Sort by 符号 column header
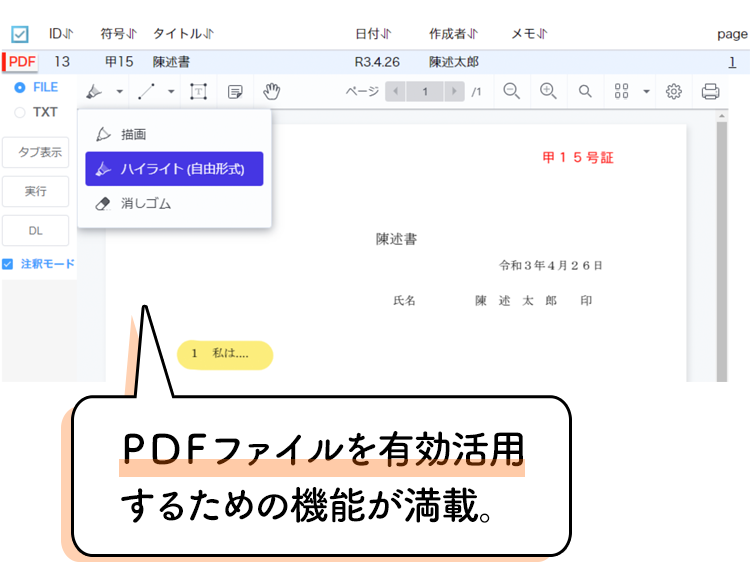Viewport: 750px width, 585px height. coord(118,33)
